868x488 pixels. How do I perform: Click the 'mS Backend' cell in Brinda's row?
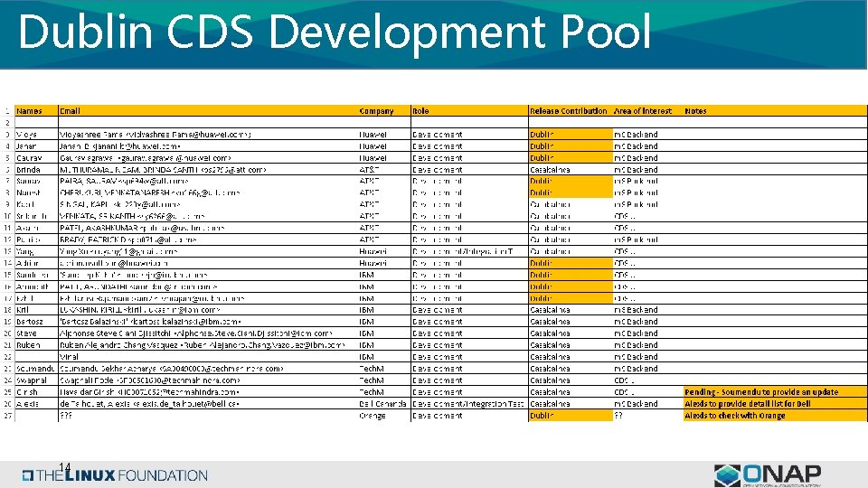(x=636, y=169)
